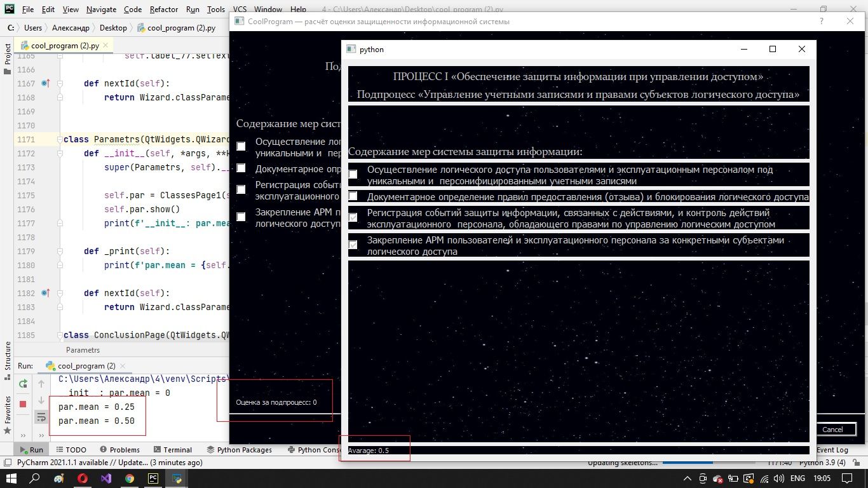Open the Favorites tool window
The width and height of the screenshot is (868, 488).
click(8, 410)
